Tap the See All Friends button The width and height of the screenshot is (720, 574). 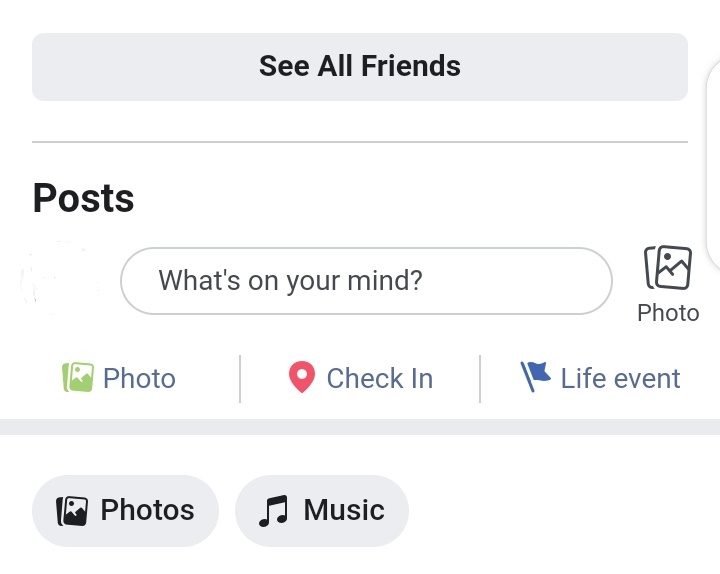(360, 66)
